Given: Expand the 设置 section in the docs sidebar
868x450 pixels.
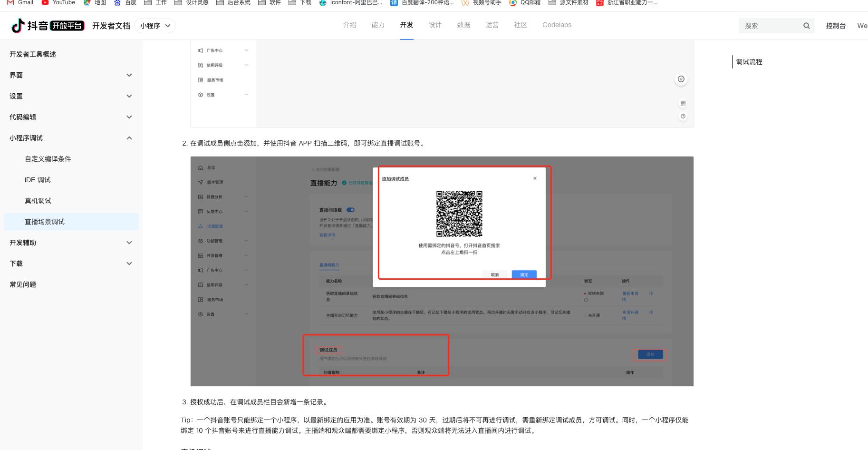Looking at the screenshot, I should (129, 96).
